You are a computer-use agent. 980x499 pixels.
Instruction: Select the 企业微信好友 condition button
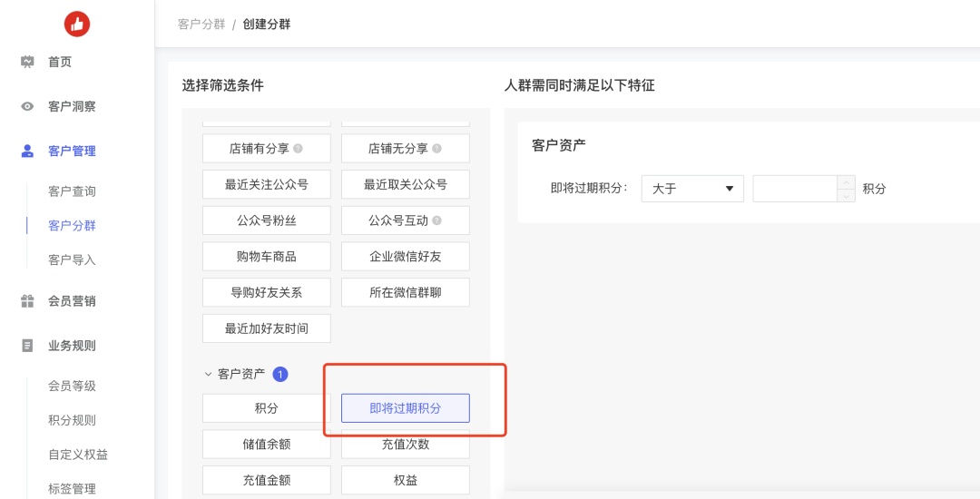tap(405, 257)
